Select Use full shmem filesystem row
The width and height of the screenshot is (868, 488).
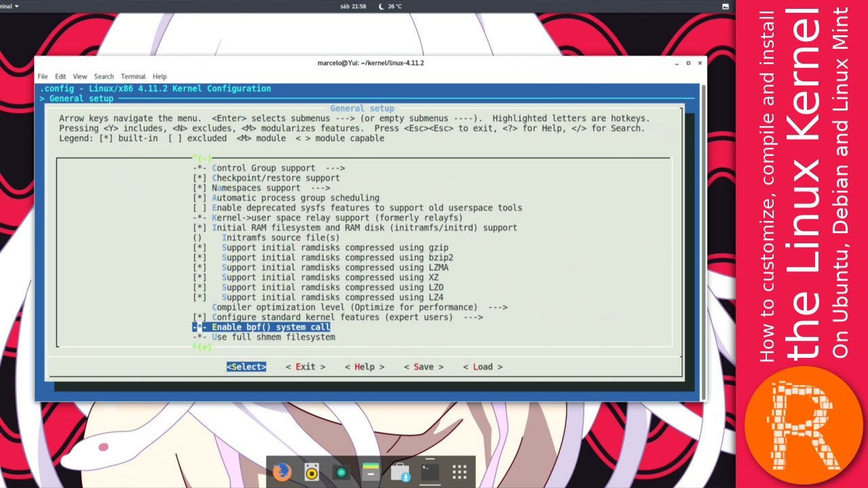[264, 337]
